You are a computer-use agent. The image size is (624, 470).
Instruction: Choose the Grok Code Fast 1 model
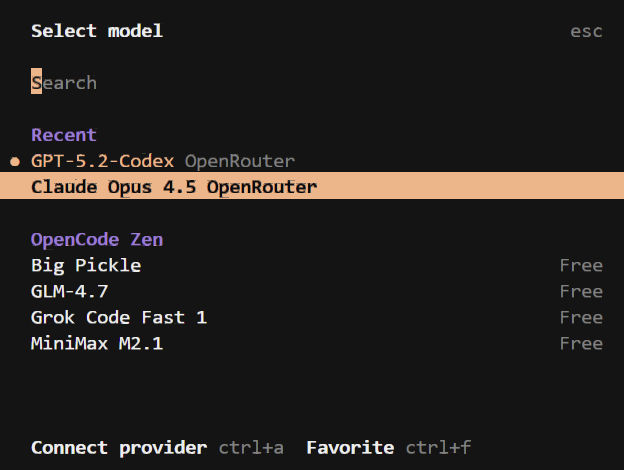pyautogui.click(x=119, y=317)
